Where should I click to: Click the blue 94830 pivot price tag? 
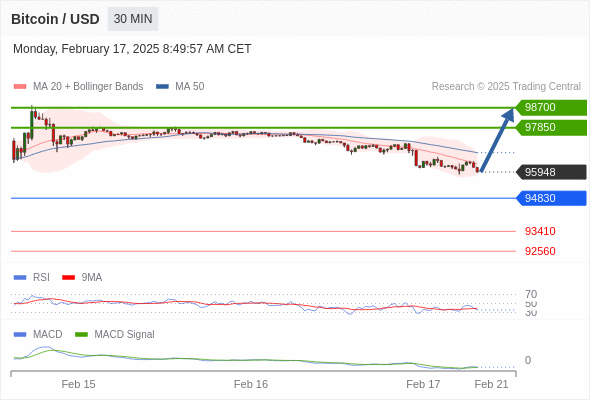tap(551, 198)
